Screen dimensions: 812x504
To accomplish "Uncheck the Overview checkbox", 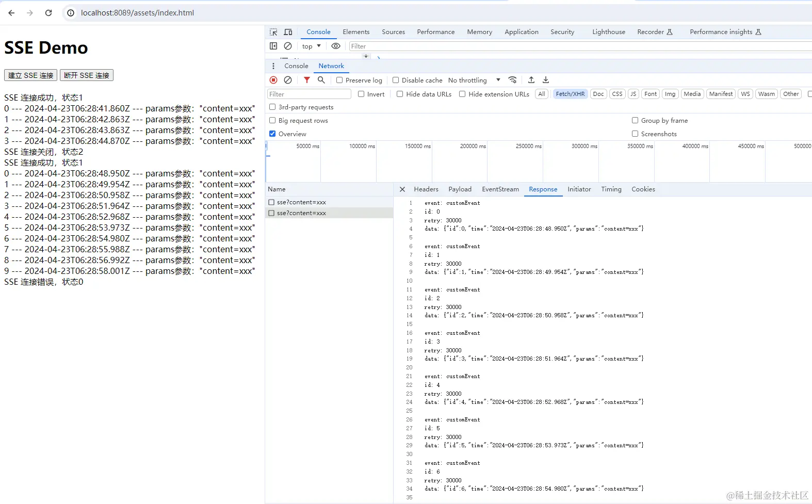I will pyautogui.click(x=272, y=134).
